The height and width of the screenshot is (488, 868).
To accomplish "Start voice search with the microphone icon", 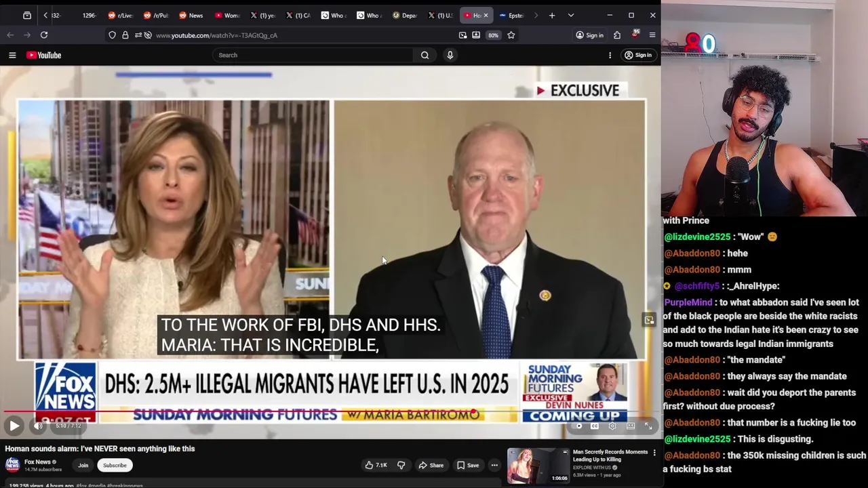I will (x=450, y=55).
